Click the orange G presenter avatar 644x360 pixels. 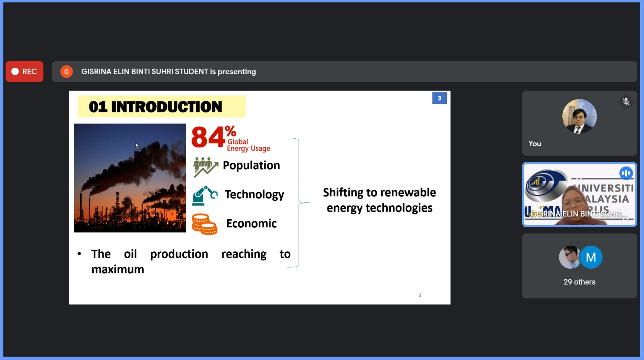tap(66, 71)
